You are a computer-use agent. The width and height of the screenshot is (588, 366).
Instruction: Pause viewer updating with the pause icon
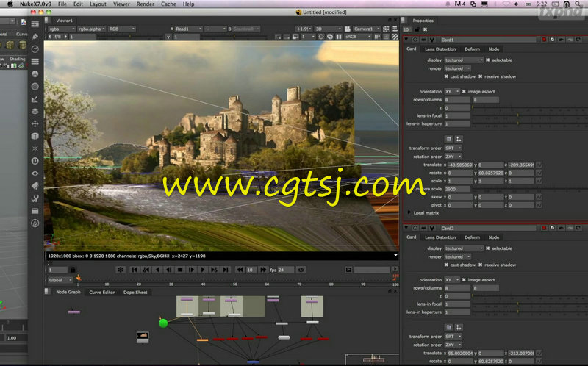click(x=339, y=37)
